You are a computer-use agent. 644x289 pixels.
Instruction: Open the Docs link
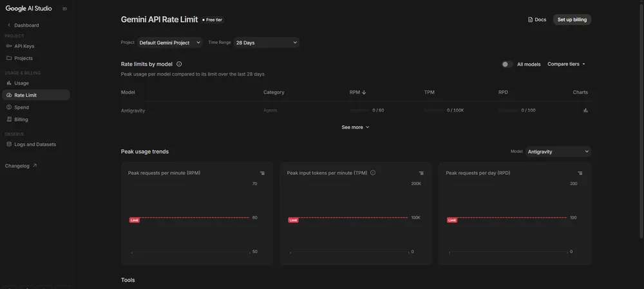click(537, 19)
